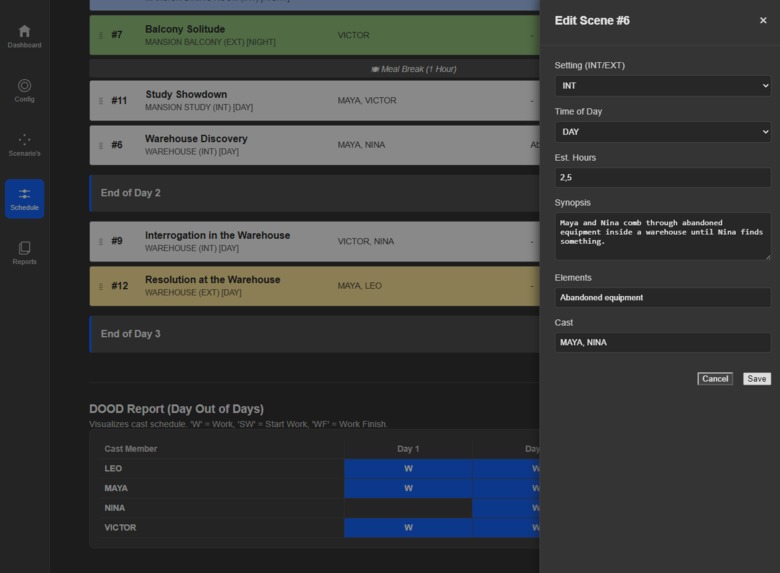Click NINA in the DOOD table
Screen dimensions: 780x573
[114, 508]
